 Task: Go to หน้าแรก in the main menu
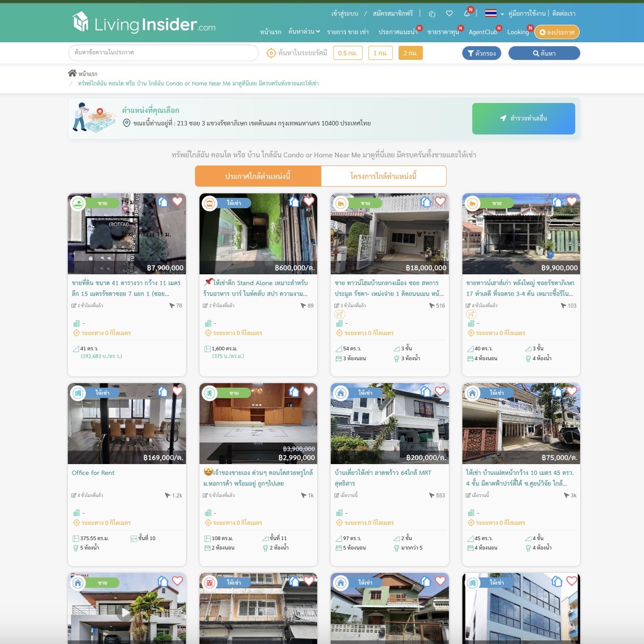point(271,32)
